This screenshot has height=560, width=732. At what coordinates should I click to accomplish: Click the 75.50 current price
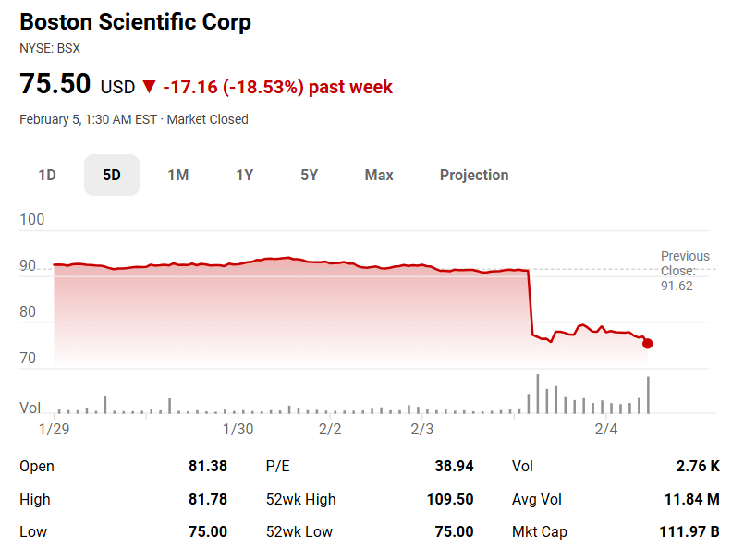[x=55, y=85]
